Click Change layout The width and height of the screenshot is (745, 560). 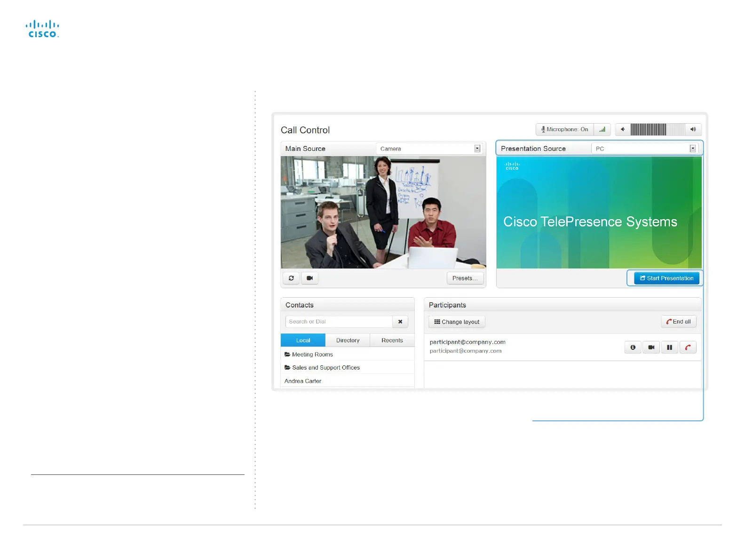click(457, 322)
